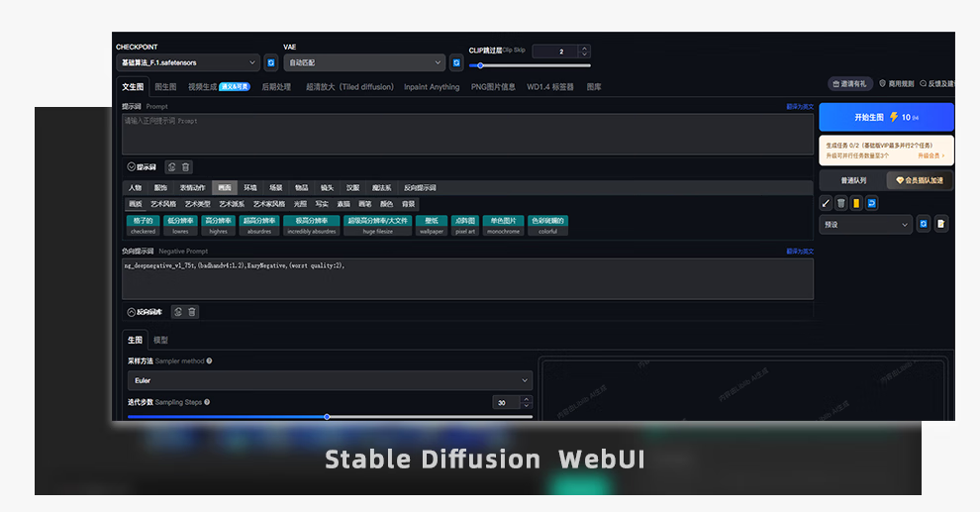Image resolution: width=980 pixels, height=512 pixels.
Task: Click 升级会员 upgrade link
Action: [x=931, y=155]
